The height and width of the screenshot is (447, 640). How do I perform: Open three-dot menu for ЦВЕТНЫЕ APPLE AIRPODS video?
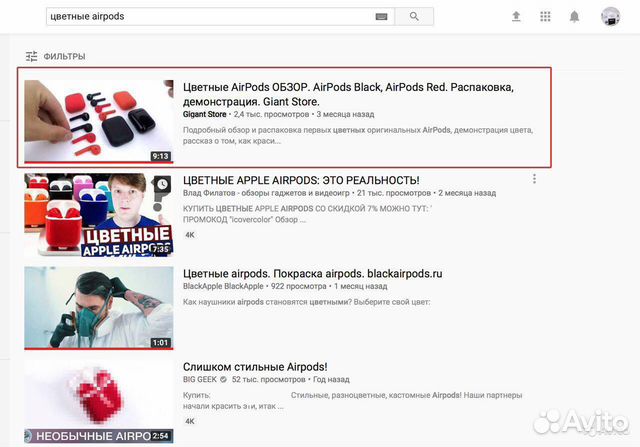pyautogui.click(x=534, y=179)
